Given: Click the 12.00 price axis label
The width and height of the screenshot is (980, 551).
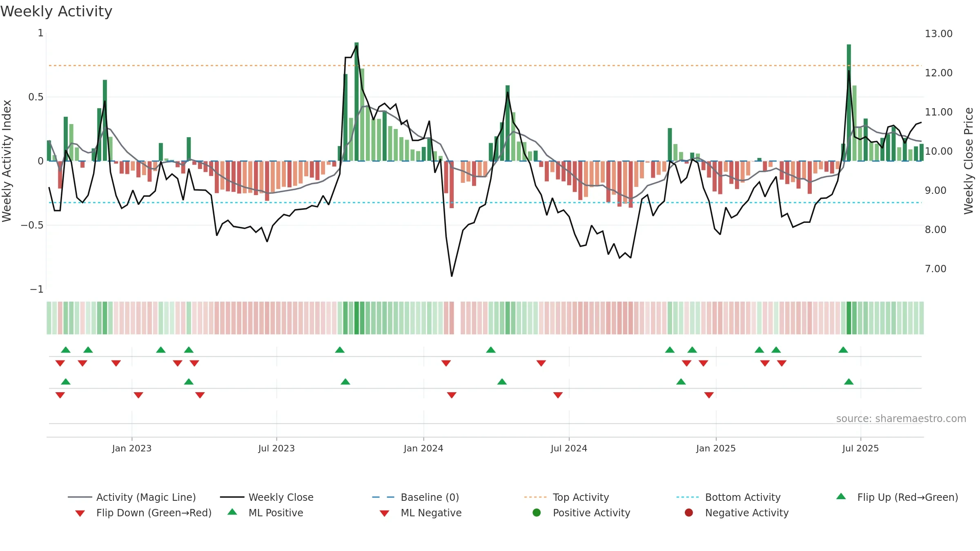Looking at the screenshot, I should (938, 73).
